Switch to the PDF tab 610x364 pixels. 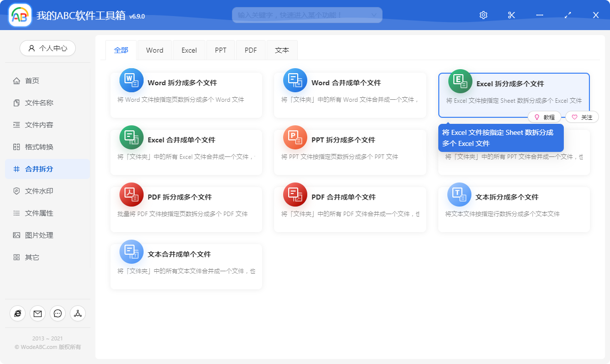[251, 50]
